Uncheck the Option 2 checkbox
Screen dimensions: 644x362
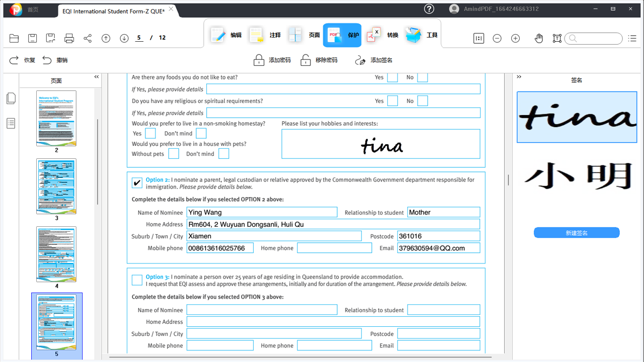(137, 183)
